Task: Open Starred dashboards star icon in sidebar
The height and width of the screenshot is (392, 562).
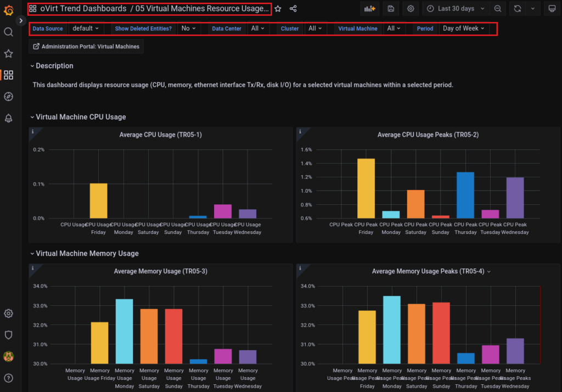Action: (9, 54)
